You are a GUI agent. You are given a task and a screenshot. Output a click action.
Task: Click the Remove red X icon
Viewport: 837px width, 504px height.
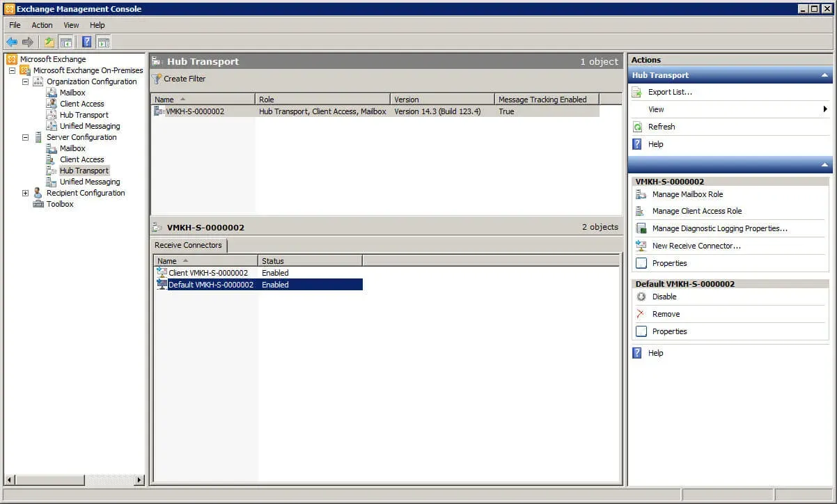click(x=641, y=314)
